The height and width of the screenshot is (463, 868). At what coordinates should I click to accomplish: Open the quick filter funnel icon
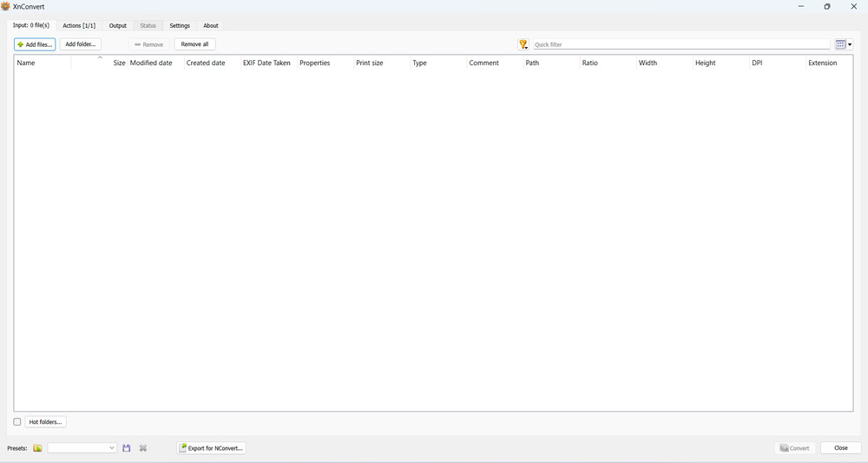[x=523, y=44]
